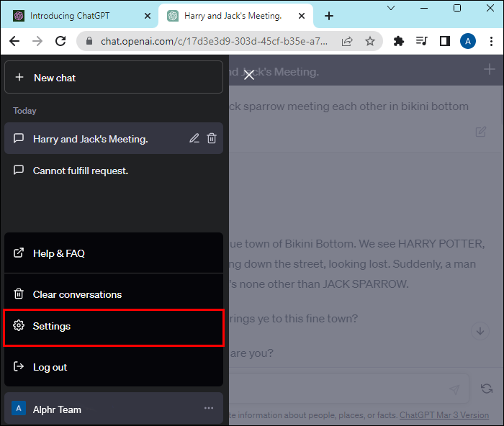504x426 pixels.
Task: Close the Introducing ChatGPT tab
Action: click(x=147, y=16)
